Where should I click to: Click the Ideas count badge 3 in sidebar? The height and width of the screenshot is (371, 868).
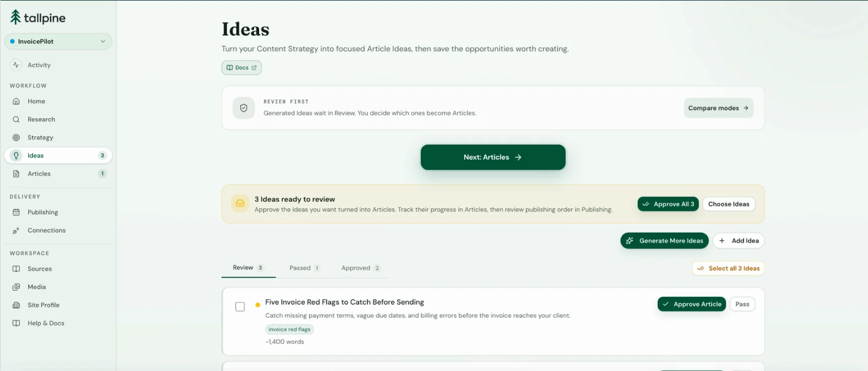102,155
